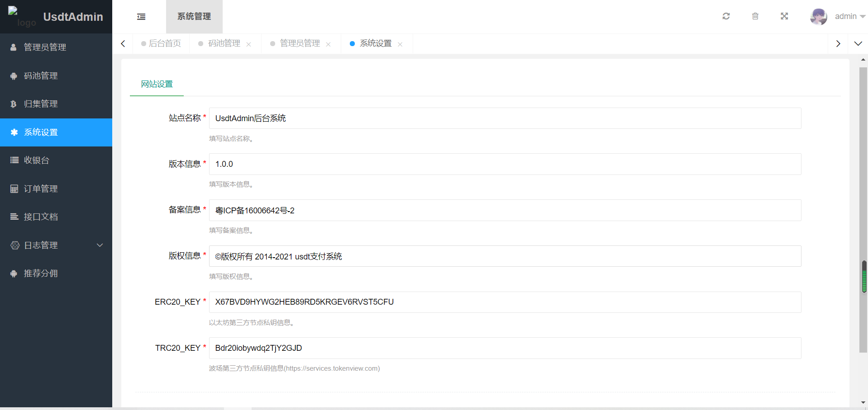Open 归集管理 with bitcoin icon
Screen dimensions: 868x410
pyautogui.click(x=41, y=104)
